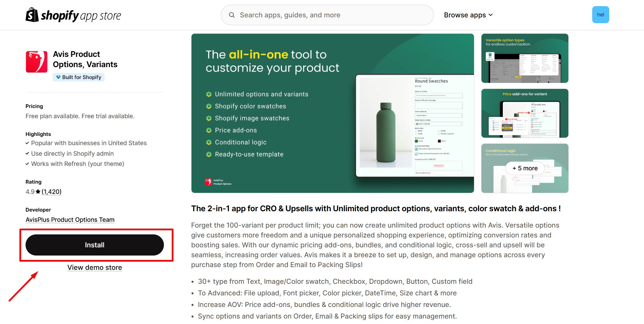This screenshot has width=644, height=324.
Task: Open the main all-in-one tool banner image
Action: coord(333,113)
